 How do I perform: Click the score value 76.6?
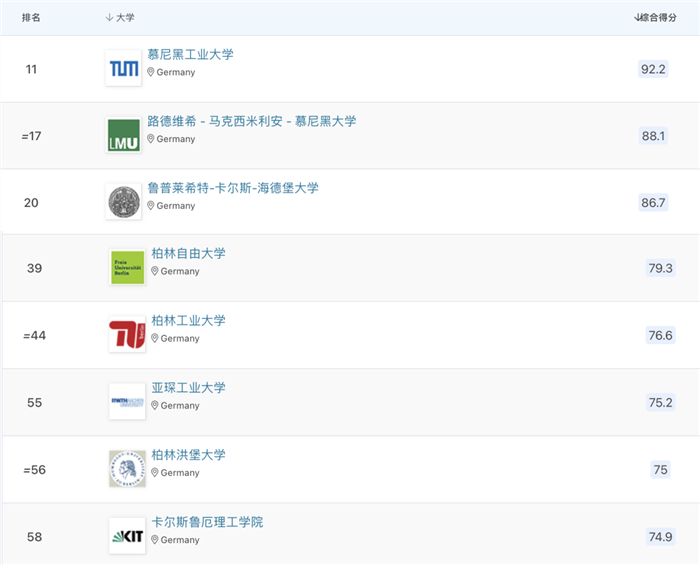tap(660, 335)
